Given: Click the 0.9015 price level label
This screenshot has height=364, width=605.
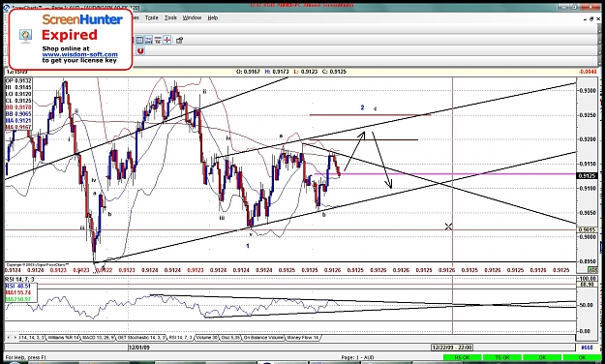Looking at the screenshot, I should point(587,230).
